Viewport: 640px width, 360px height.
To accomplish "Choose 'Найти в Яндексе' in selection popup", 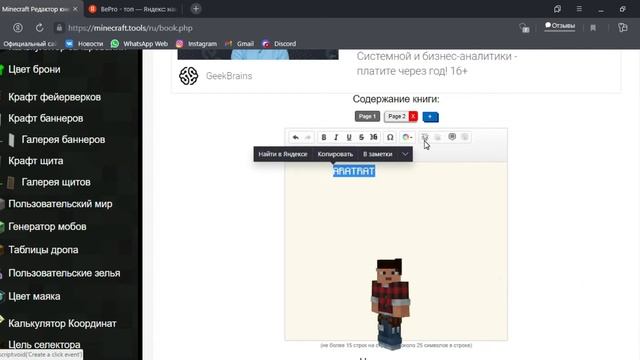I will pos(282,154).
